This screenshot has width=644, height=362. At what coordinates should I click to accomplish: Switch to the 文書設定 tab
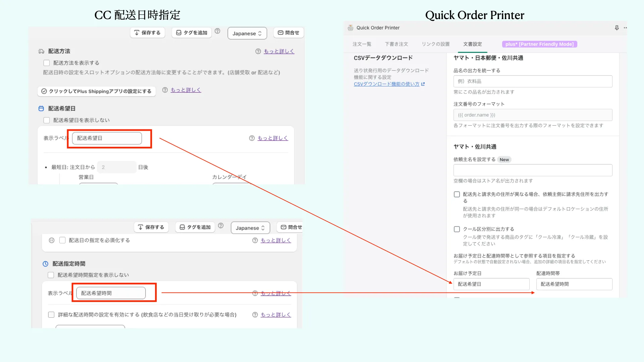click(x=472, y=44)
